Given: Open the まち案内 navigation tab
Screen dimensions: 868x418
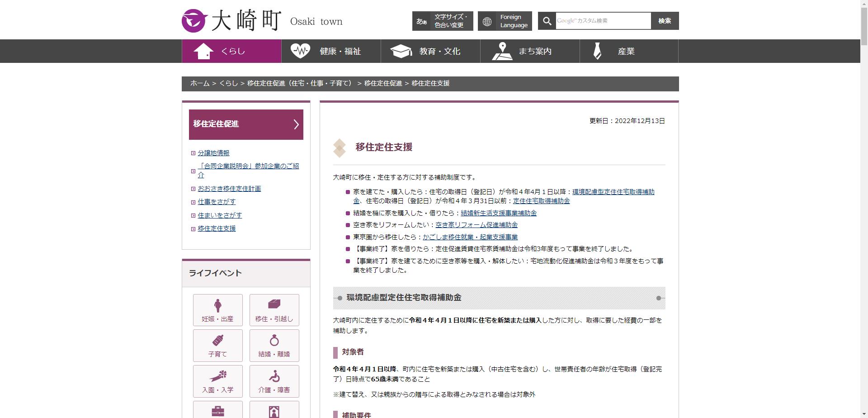Looking at the screenshot, I should click(530, 51).
